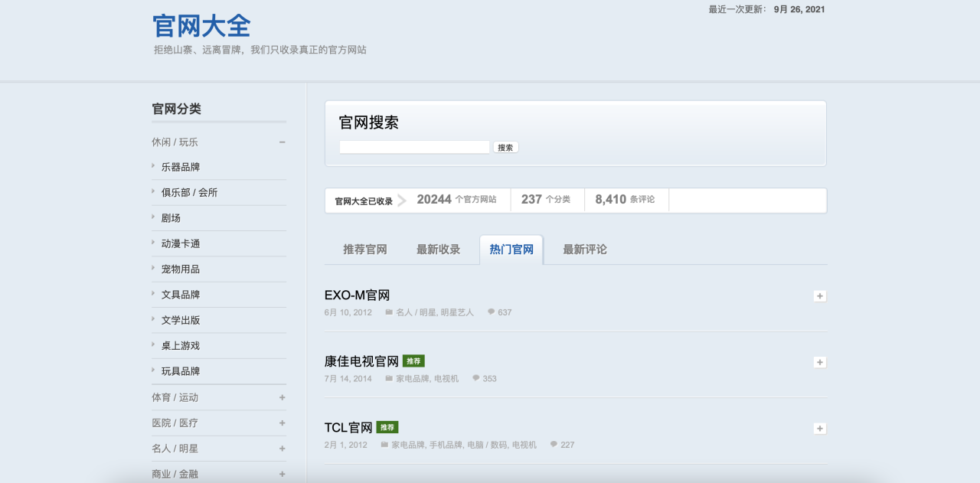Image resolution: width=980 pixels, height=483 pixels.
Task: Open the 动漫卡通 subcategory
Action: pyautogui.click(x=181, y=243)
